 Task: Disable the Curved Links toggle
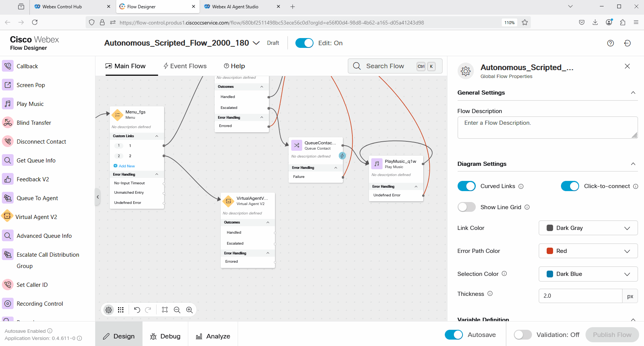(466, 186)
